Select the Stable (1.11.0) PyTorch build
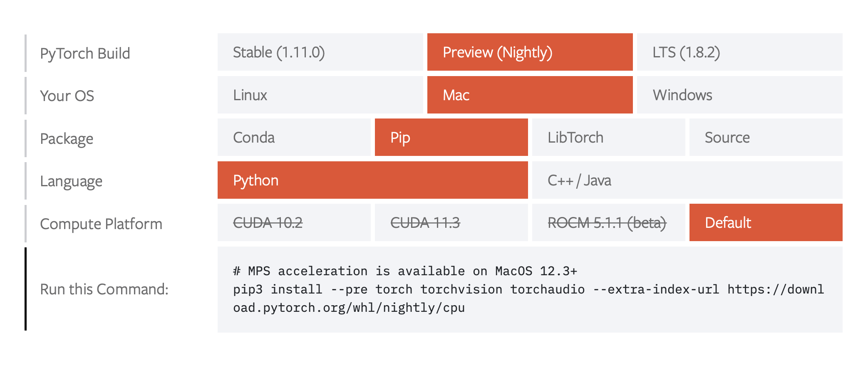Screen dimensions: 868x380 tap(320, 52)
